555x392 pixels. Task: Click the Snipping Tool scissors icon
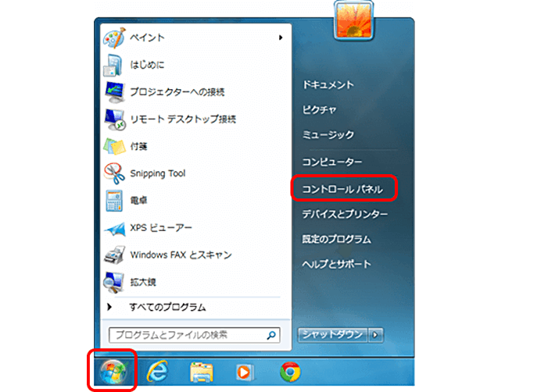tap(115, 173)
